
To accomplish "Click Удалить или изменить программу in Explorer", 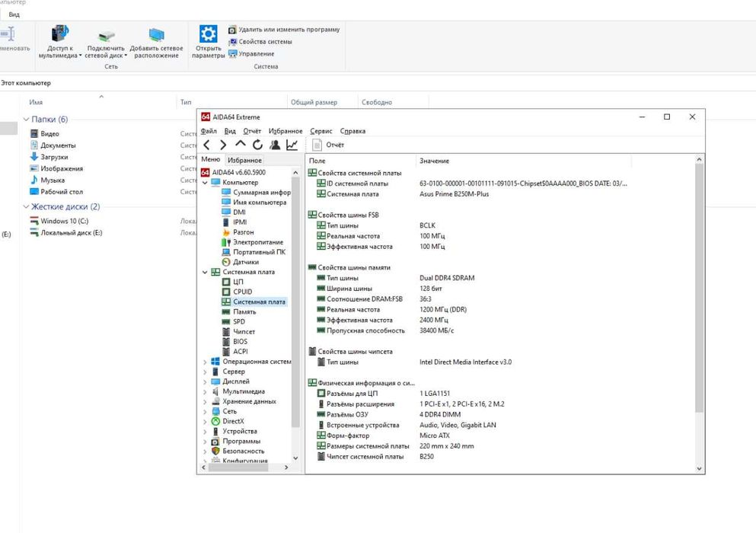I will click(x=284, y=30).
